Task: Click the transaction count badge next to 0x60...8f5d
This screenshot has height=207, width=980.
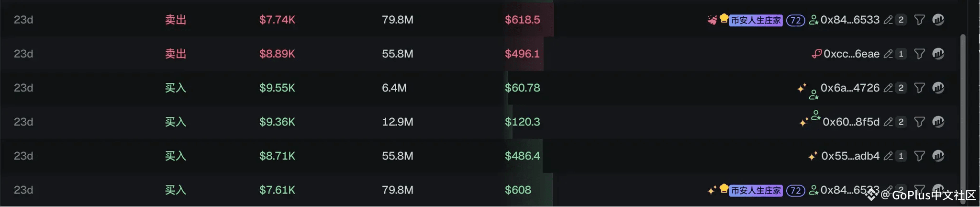Action: point(901,122)
